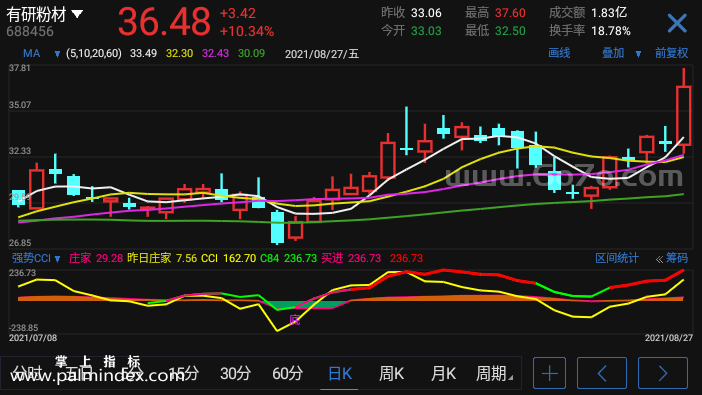Expand the 叠加 overlay dropdown
The height and width of the screenshot is (395, 702).
point(638,54)
